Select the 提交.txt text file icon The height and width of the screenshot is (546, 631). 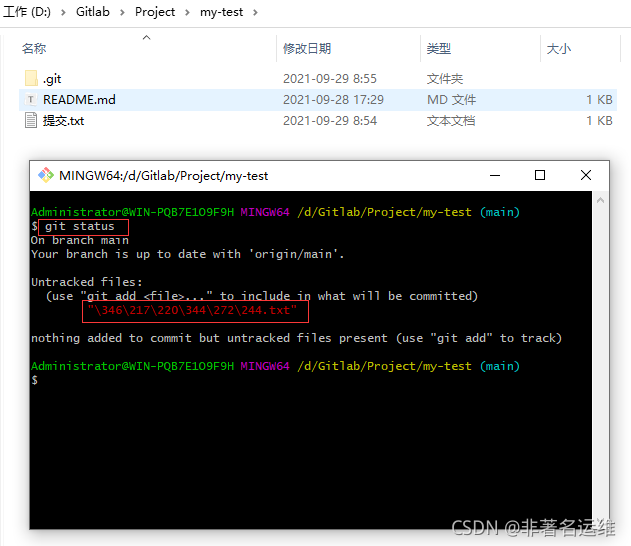(x=31, y=120)
